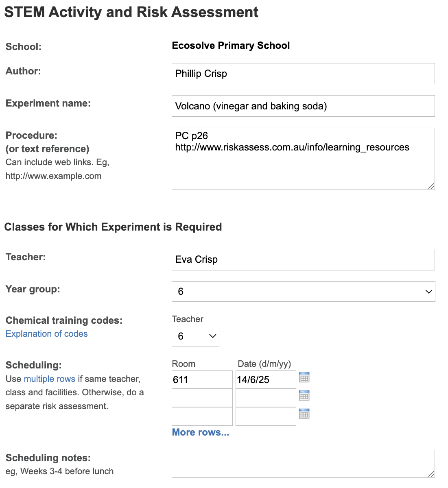Select the Date field showing 14/6/25
The height and width of the screenshot is (488, 448).
pos(265,379)
